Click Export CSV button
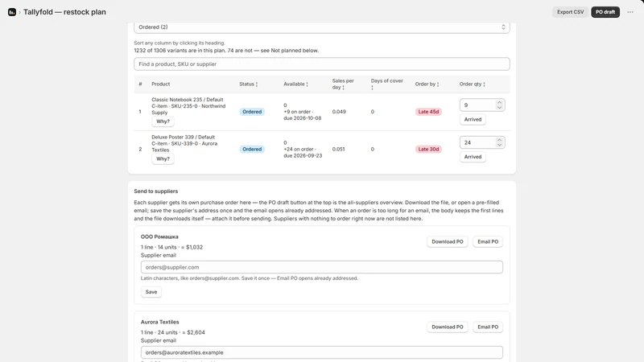 (570, 12)
